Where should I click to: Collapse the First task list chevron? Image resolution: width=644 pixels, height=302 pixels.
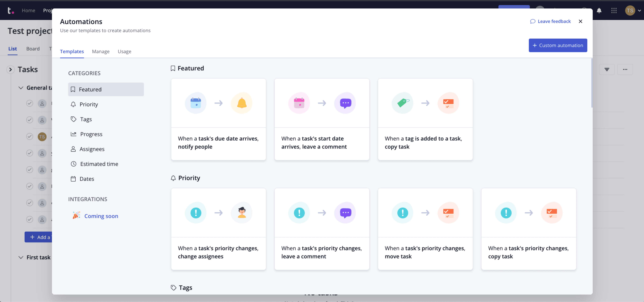click(21, 257)
